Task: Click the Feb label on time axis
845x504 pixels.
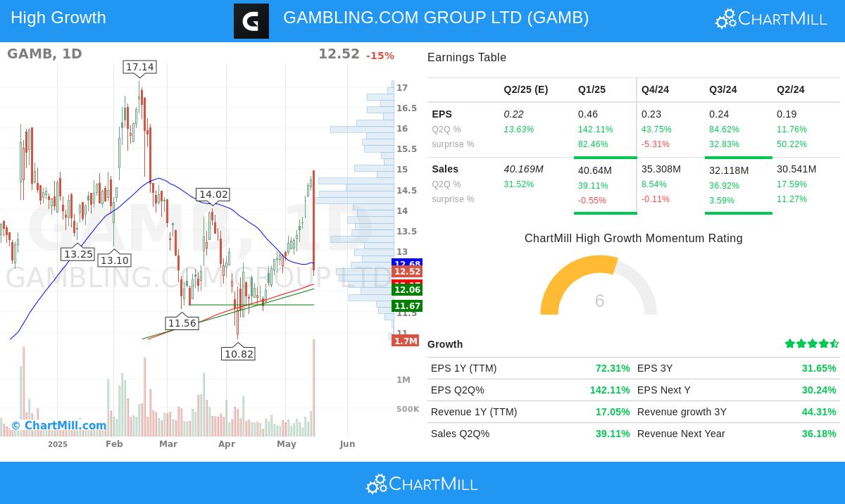Action: pos(114,444)
